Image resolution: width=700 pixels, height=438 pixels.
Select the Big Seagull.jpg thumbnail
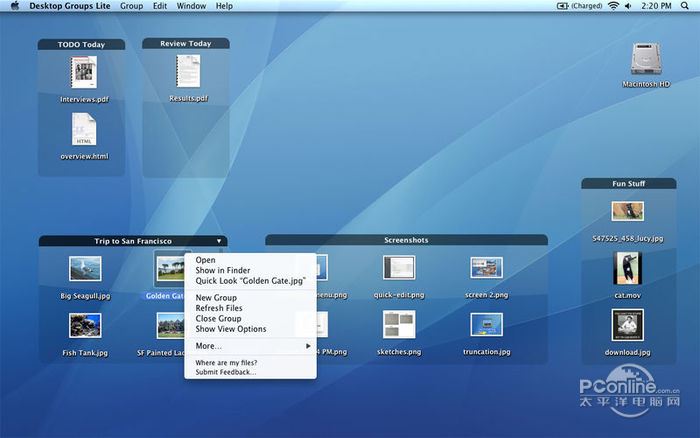pyautogui.click(x=84, y=268)
